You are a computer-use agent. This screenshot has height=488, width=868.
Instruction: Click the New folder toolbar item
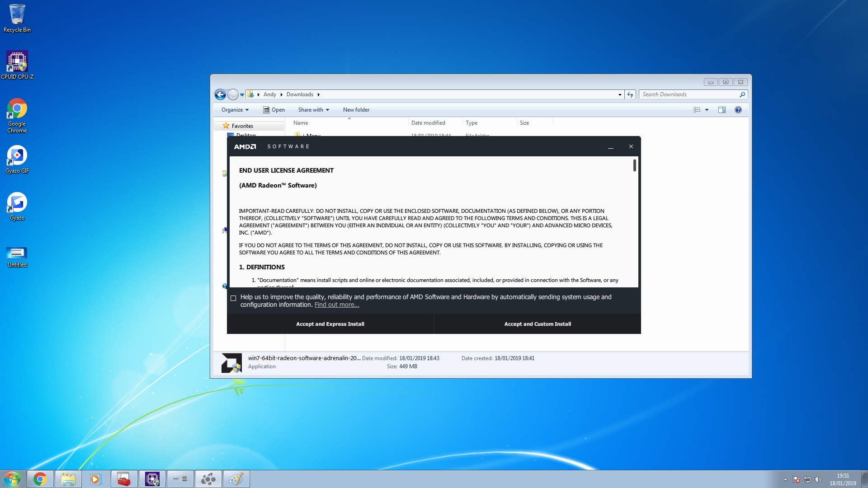[356, 110]
